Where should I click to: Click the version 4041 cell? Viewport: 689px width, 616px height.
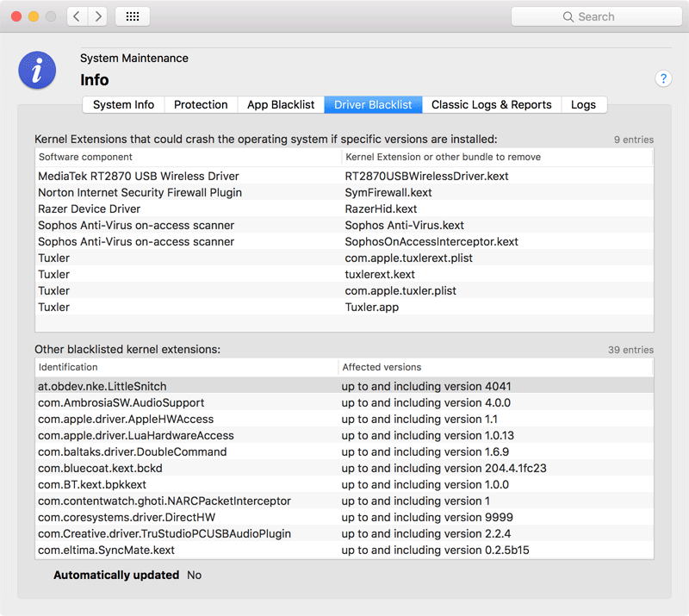(x=426, y=386)
